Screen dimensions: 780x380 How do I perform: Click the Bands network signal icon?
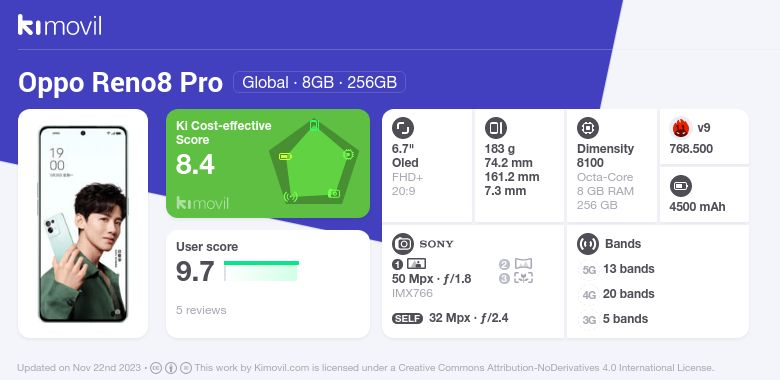click(588, 244)
